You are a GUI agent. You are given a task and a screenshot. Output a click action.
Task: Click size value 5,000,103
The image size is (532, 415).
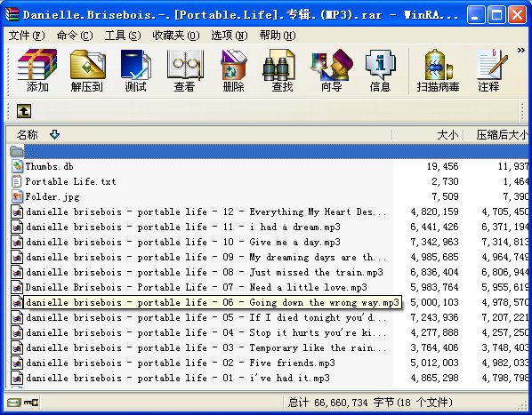(434, 302)
